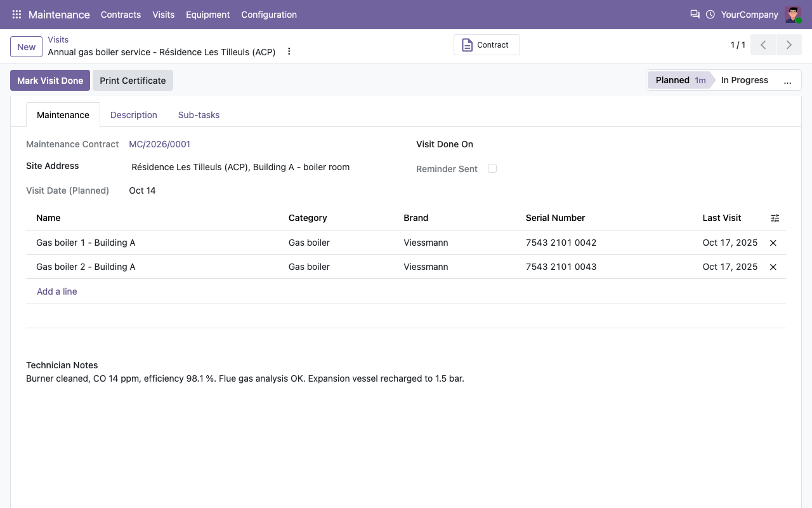
Task: Go to previous record arrow
Action: tap(763, 45)
